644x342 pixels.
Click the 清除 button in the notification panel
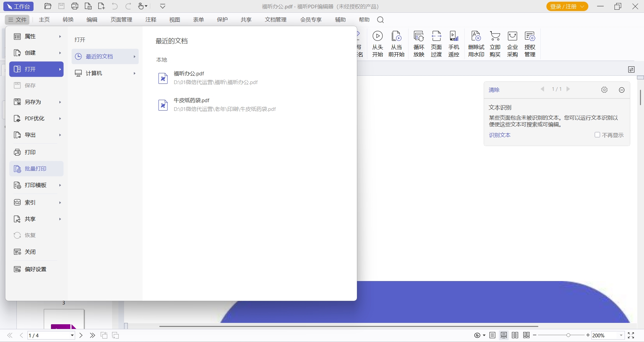pyautogui.click(x=494, y=90)
